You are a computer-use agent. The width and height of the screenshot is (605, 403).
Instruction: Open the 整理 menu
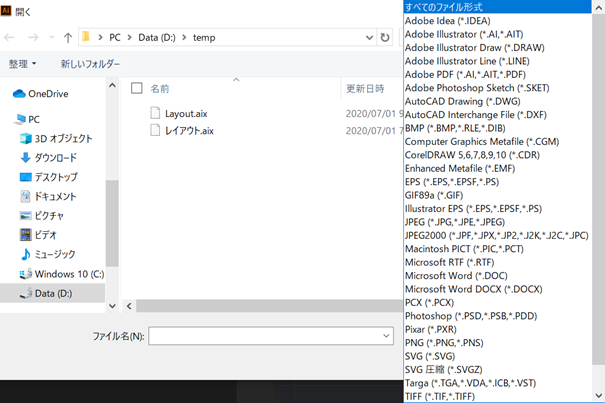(x=22, y=64)
